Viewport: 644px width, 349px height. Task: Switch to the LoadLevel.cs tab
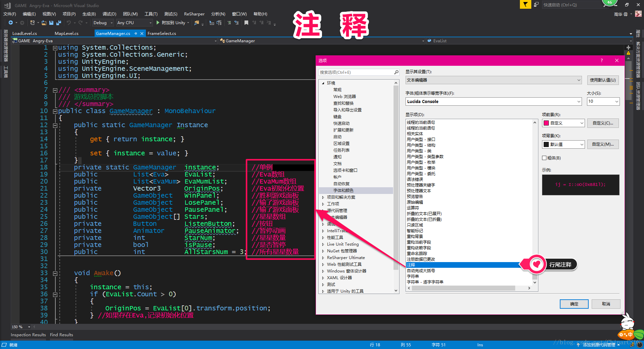coord(24,34)
